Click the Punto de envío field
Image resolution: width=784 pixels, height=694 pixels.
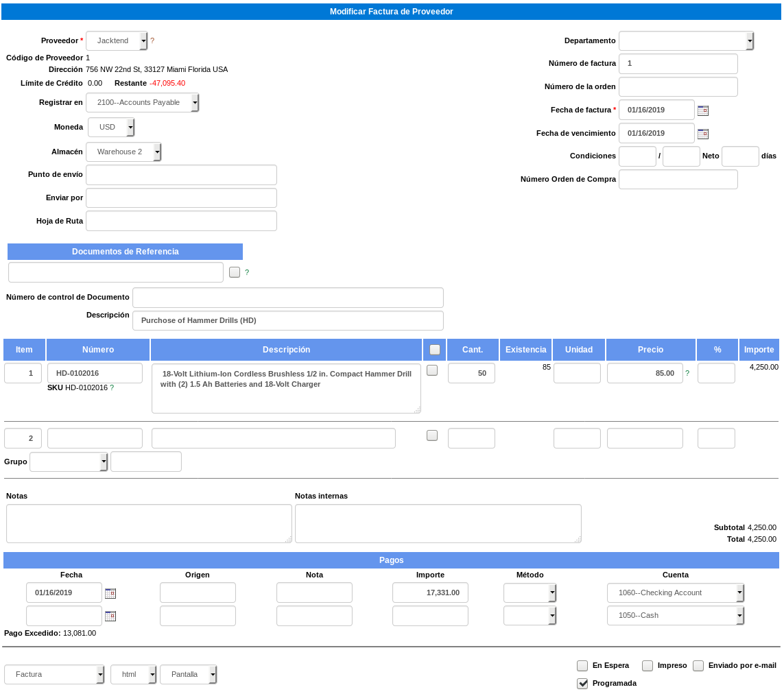pyautogui.click(x=182, y=174)
